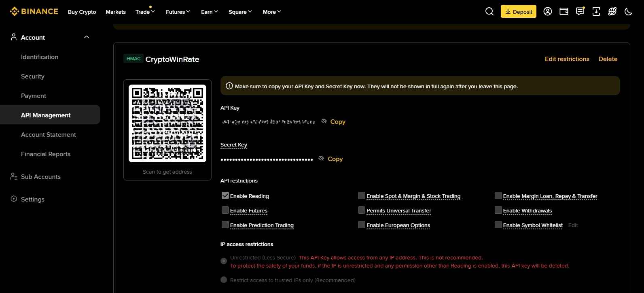This screenshot has width=644, height=293.
Task: Open the chat messages icon
Action: 580,11
